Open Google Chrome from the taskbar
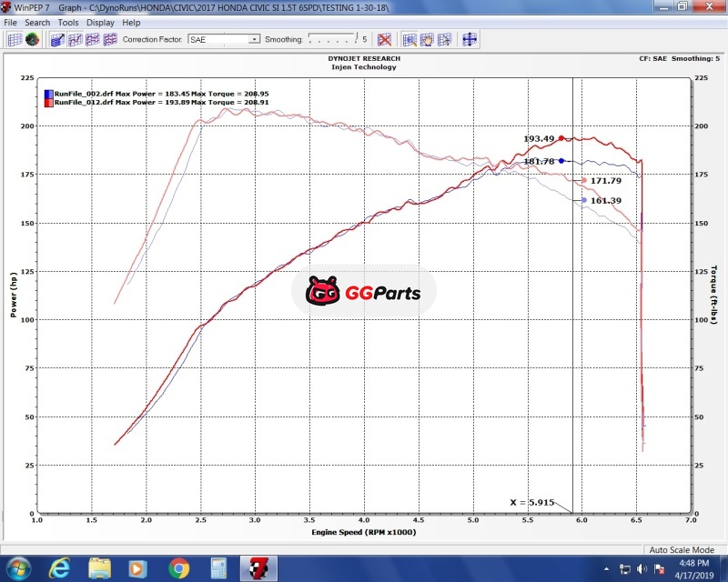Viewport: 728px width, 582px height. (178, 569)
